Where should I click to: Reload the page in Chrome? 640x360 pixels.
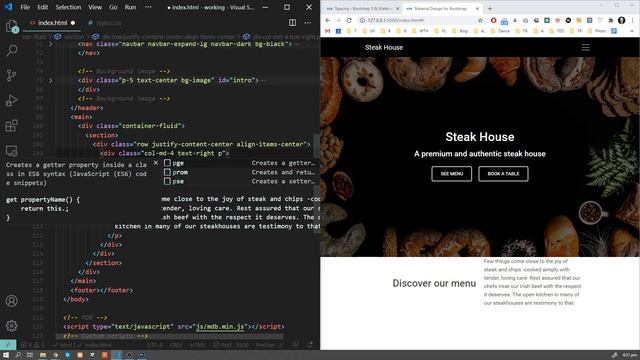(349, 20)
